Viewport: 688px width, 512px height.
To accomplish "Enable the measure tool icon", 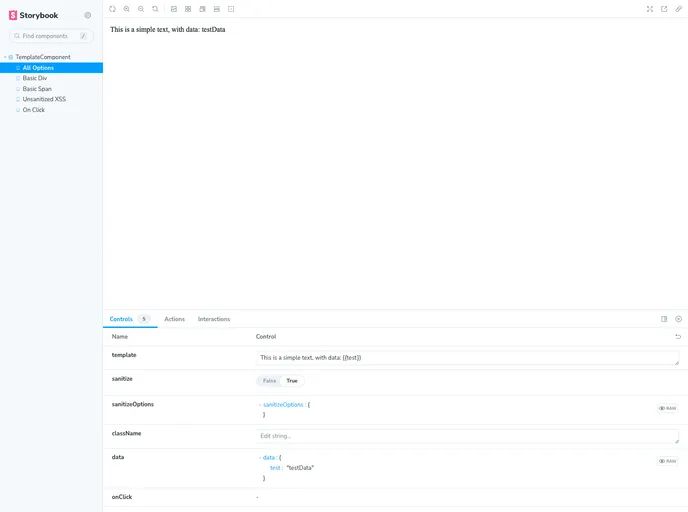I will 217,9.
